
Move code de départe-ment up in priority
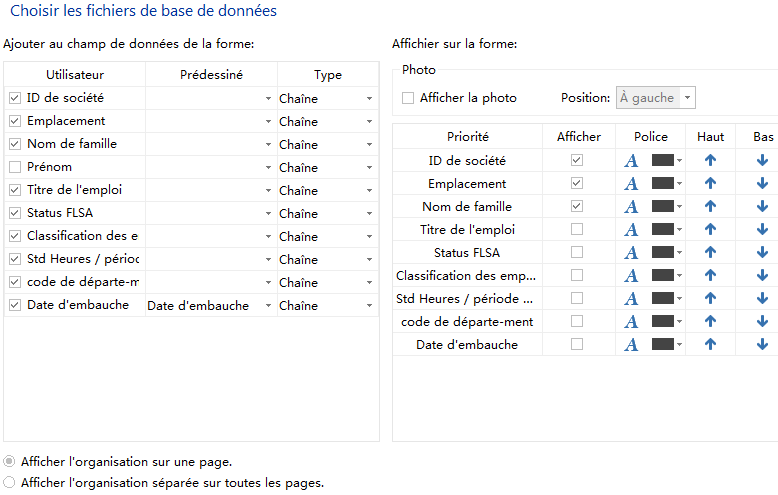point(710,321)
